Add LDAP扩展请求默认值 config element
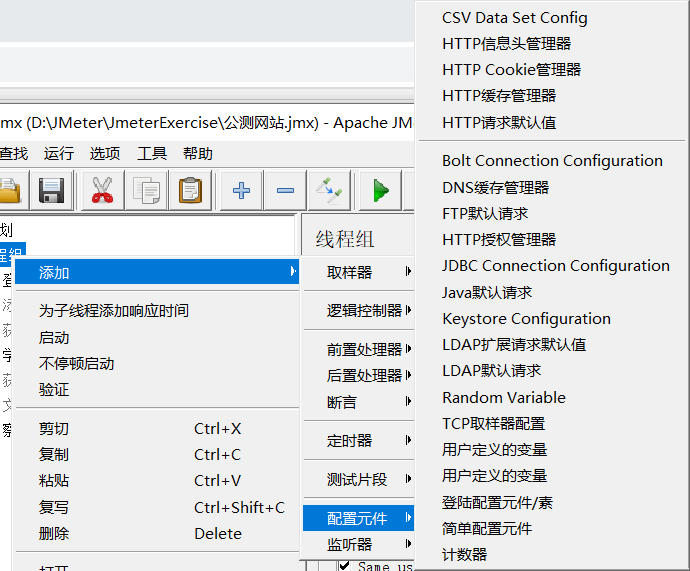690x571 pixels. [x=552, y=344]
